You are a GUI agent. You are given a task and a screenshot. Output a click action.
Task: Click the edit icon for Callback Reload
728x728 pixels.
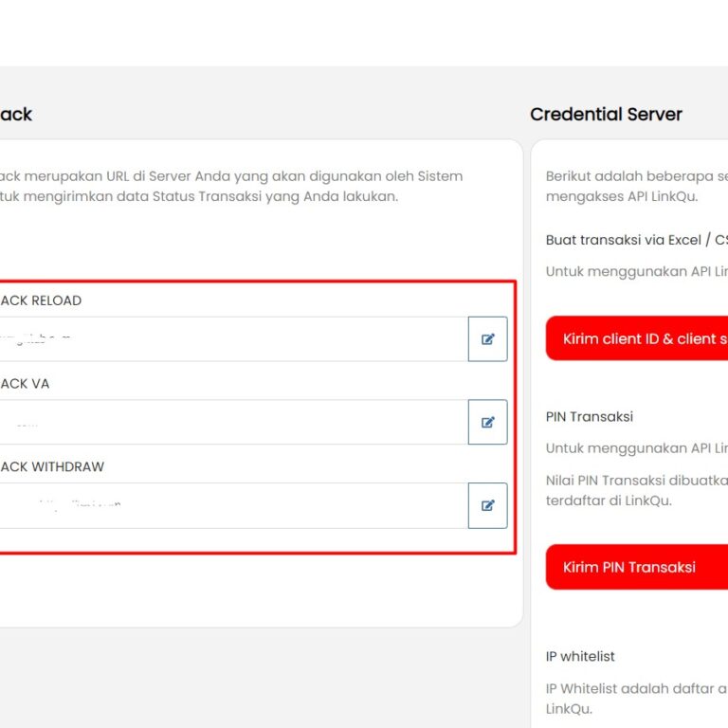(x=487, y=339)
